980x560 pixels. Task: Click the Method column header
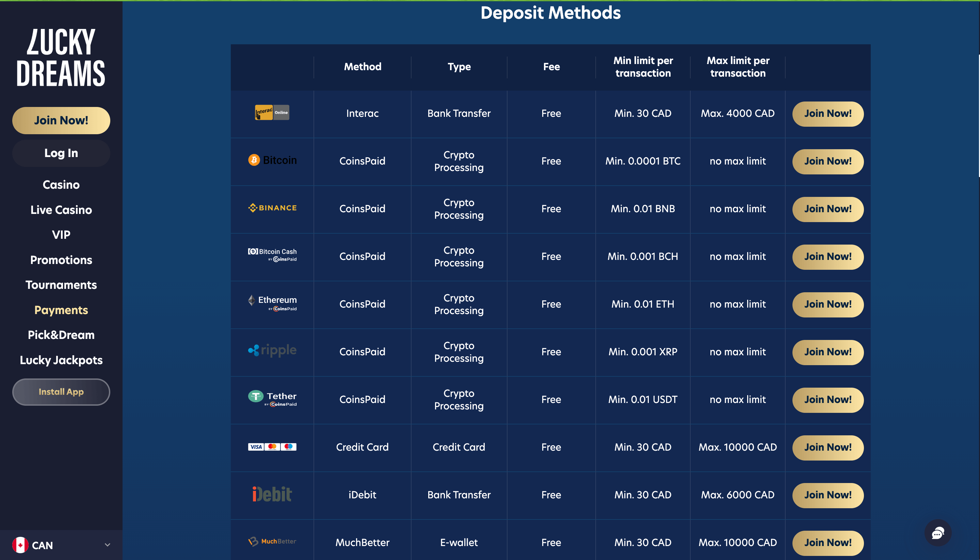click(363, 67)
